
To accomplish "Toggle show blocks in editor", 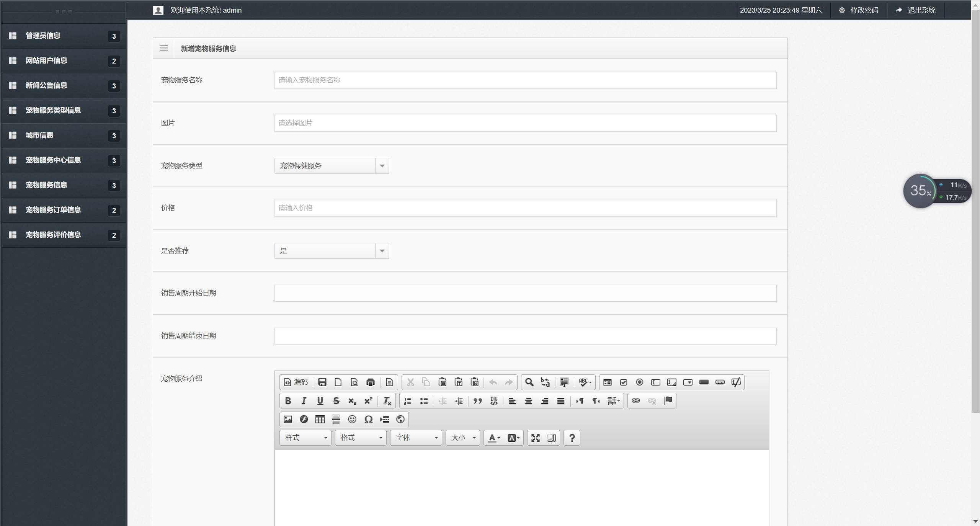I will click(552, 438).
